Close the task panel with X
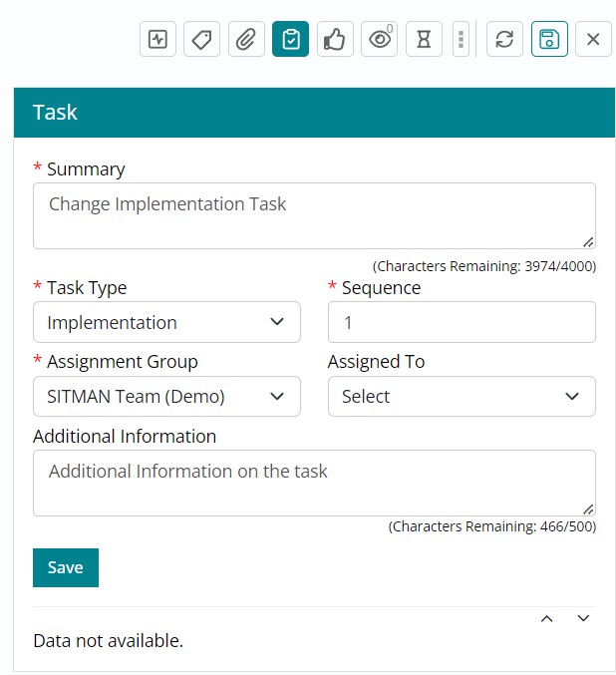 (593, 40)
